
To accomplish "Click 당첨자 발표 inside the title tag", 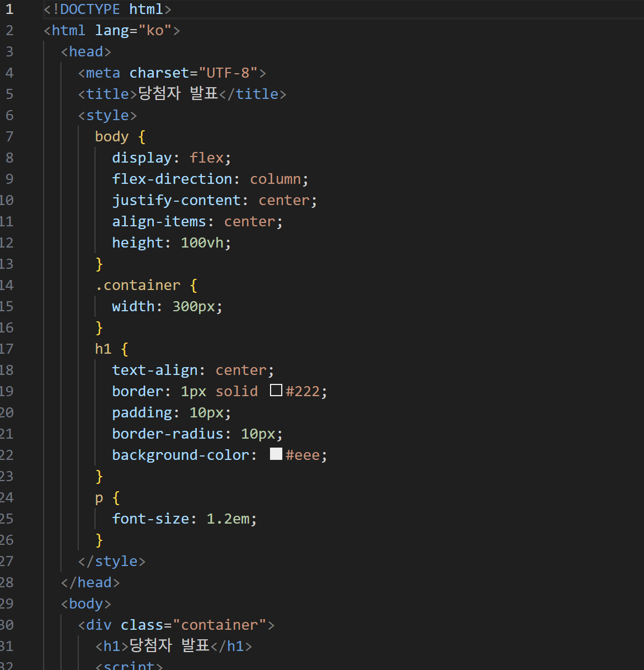I will pyautogui.click(x=178, y=93).
